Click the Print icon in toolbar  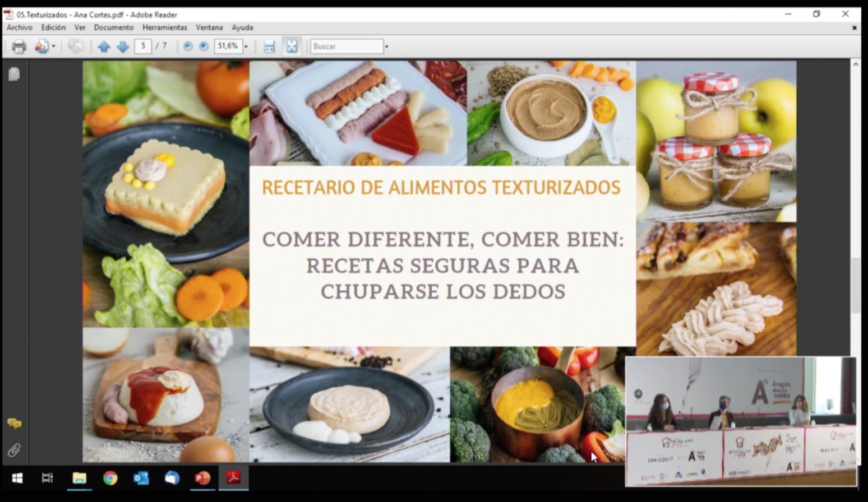click(x=19, y=47)
